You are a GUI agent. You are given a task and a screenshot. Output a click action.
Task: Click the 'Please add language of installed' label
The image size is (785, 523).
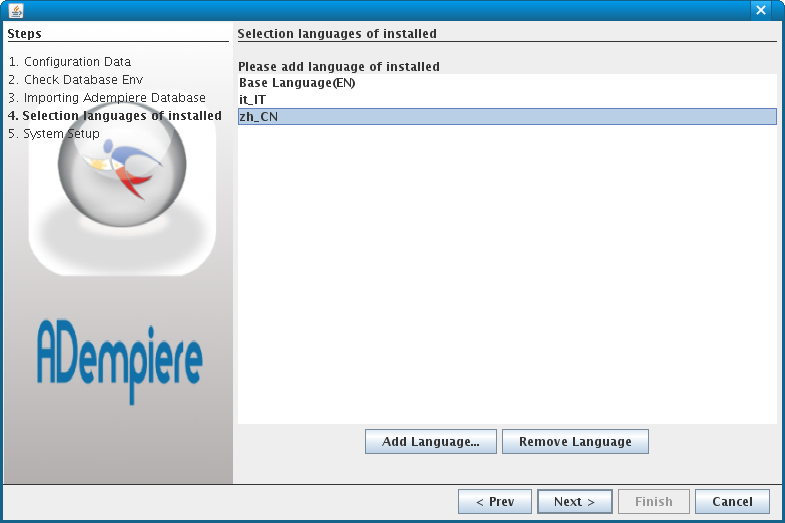click(339, 67)
